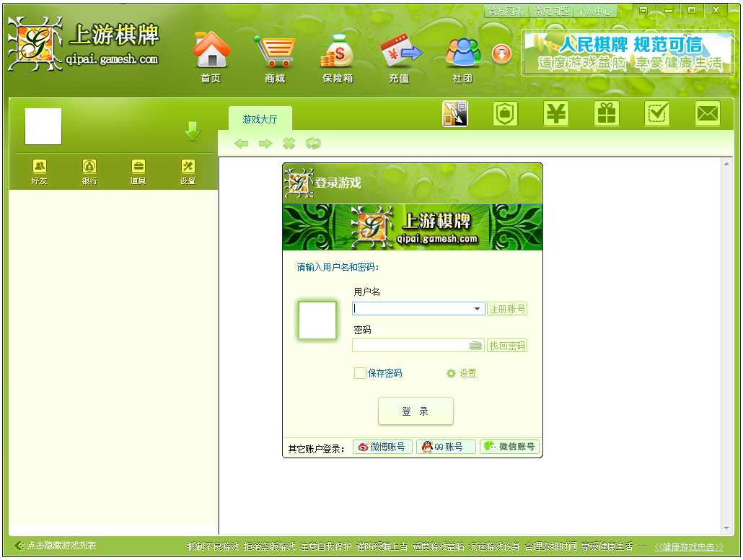Click the 上游棋牌 logo at top left
743x560 pixels.
tap(84, 43)
